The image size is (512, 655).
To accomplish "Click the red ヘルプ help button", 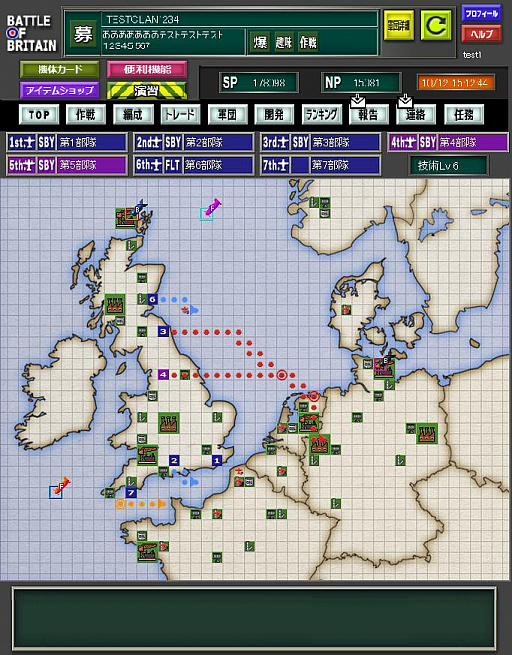I will (482, 34).
